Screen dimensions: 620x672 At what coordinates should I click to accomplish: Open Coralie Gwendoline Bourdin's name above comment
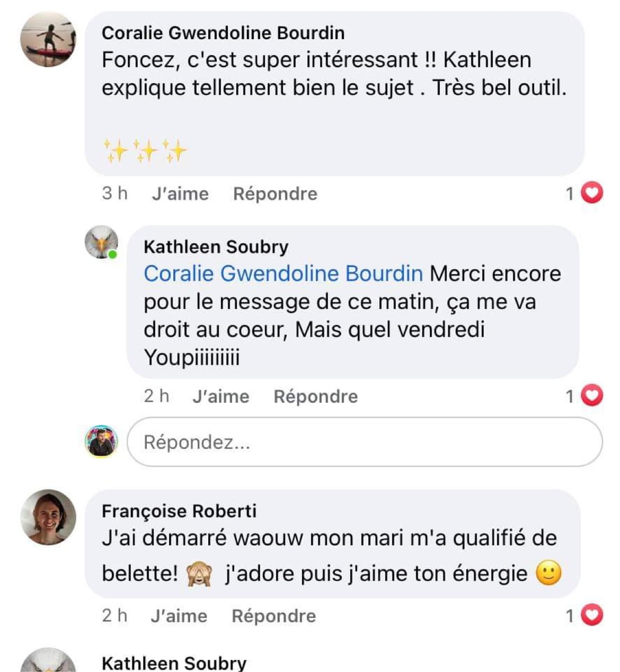223,33
